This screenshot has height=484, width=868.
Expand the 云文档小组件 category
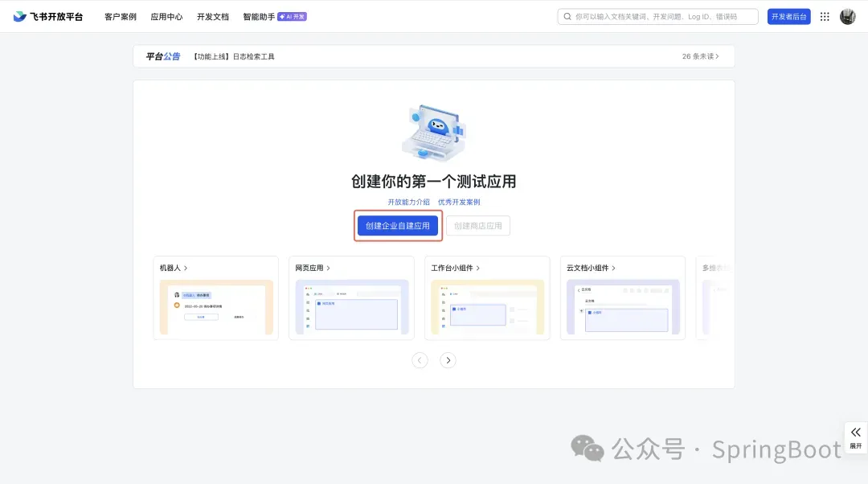591,268
